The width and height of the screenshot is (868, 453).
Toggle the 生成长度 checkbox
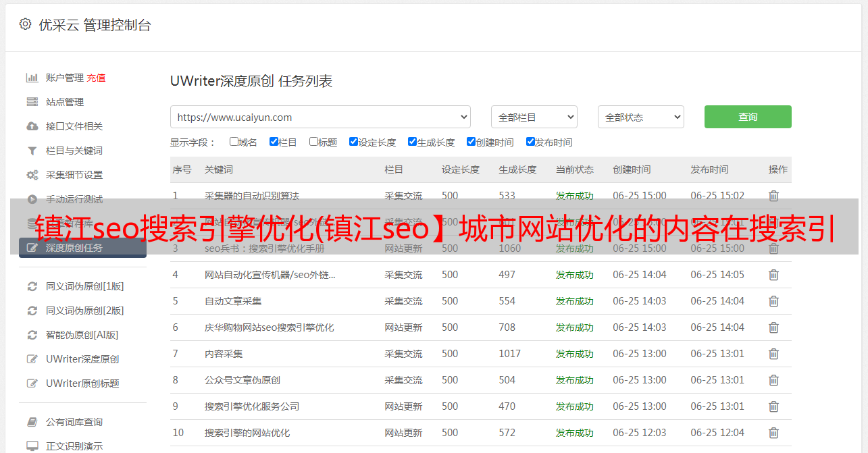click(x=412, y=142)
